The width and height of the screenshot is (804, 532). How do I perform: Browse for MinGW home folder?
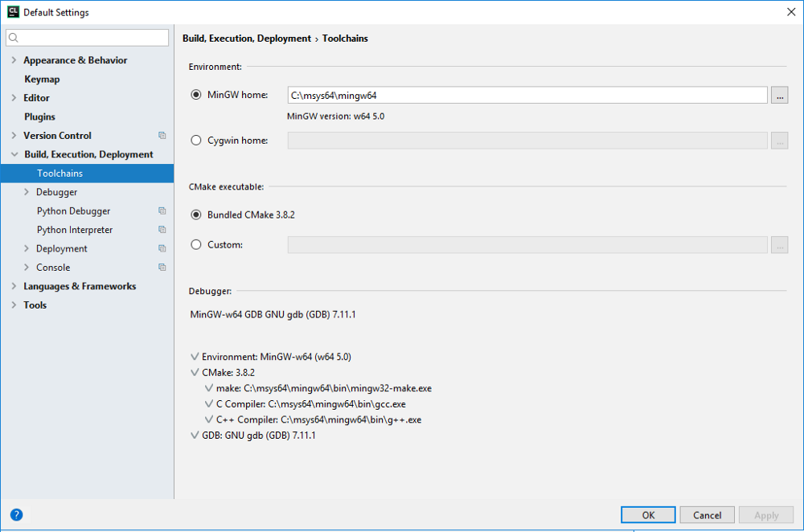point(778,95)
